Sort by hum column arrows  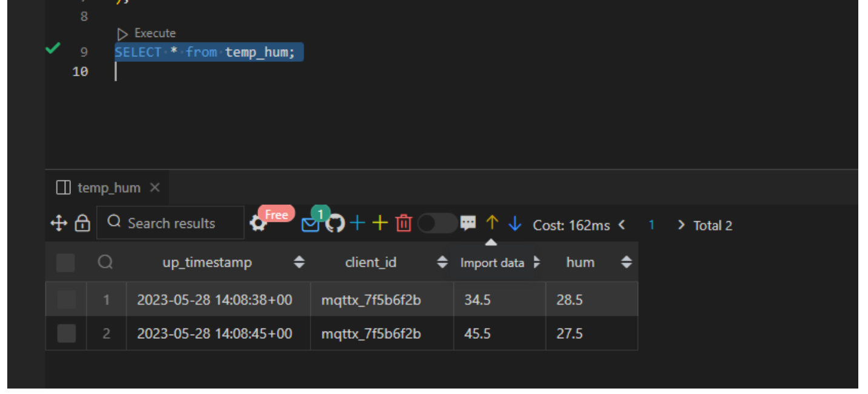pyautogui.click(x=627, y=262)
